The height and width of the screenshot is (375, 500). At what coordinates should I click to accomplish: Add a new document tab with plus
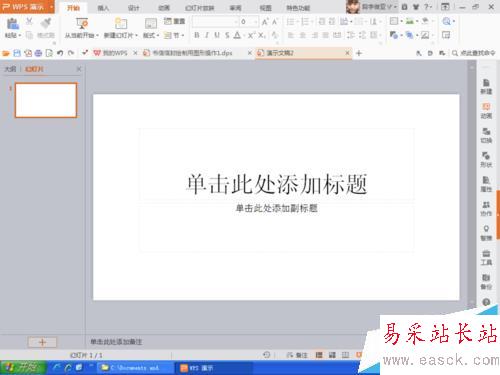359,53
